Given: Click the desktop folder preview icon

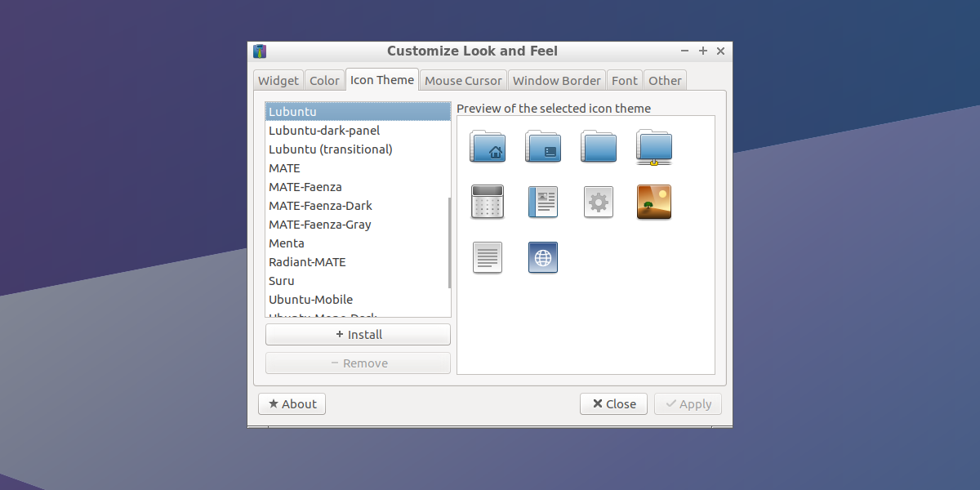Looking at the screenshot, I should [x=543, y=146].
